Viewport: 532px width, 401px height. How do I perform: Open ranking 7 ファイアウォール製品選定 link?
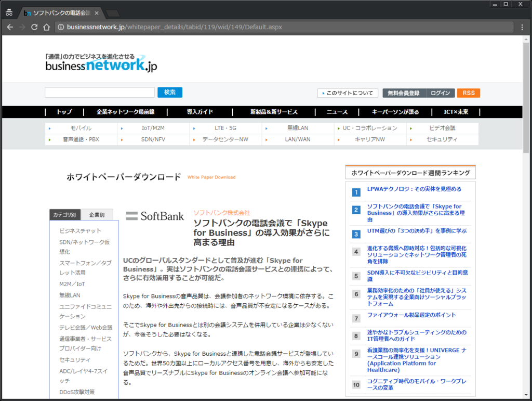point(411,315)
